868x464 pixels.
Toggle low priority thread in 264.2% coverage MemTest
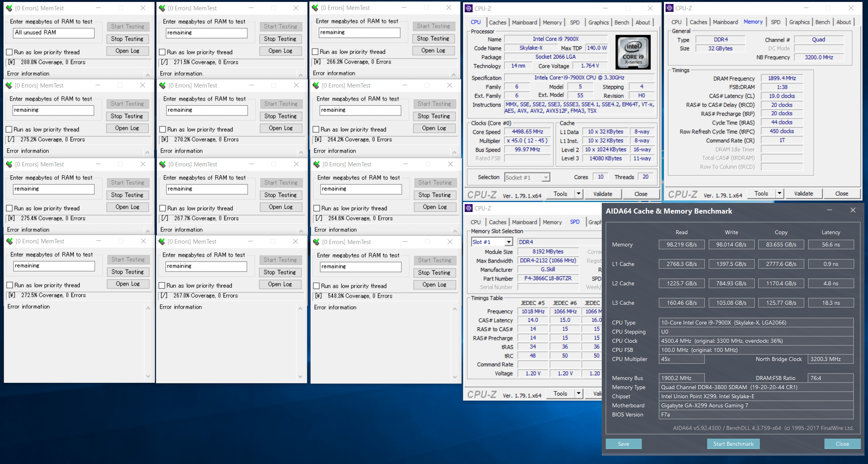pos(316,130)
